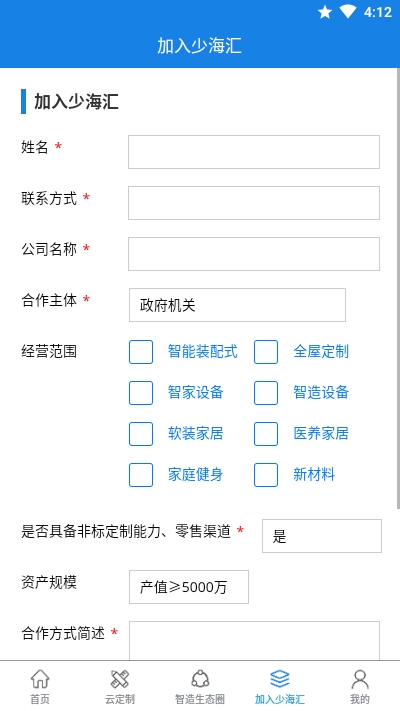
Task: Enable the 医养家居 checkbox
Action: click(266, 434)
